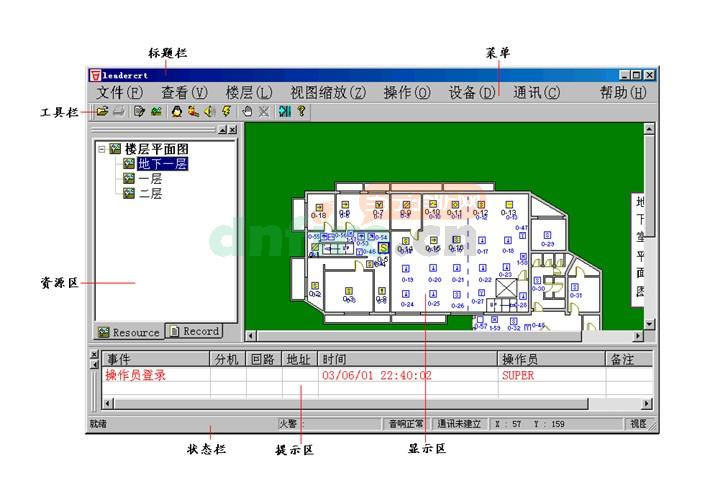The width and height of the screenshot is (720, 483).
Task: Click the yellow question mark help icon
Action: (301, 112)
